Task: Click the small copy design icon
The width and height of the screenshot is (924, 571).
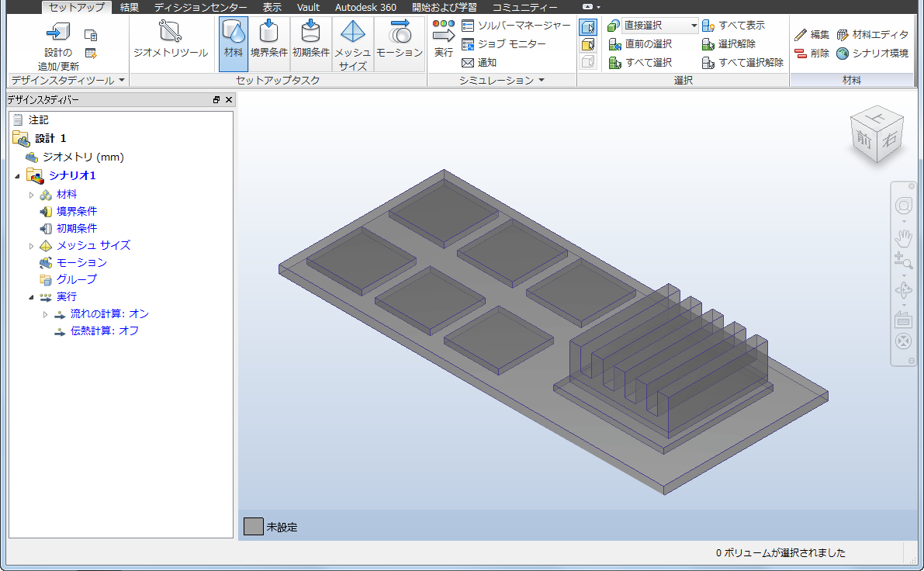Action: point(91,36)
